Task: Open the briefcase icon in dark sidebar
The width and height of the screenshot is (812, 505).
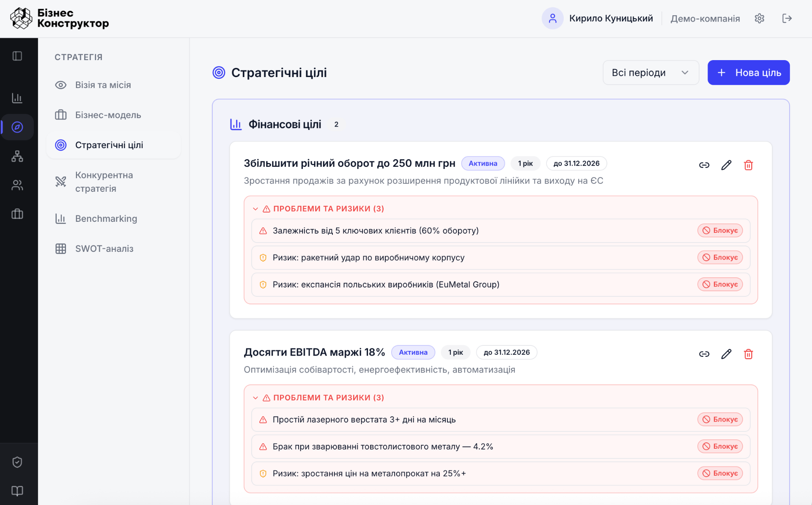Action: click(x=17, y=214)
